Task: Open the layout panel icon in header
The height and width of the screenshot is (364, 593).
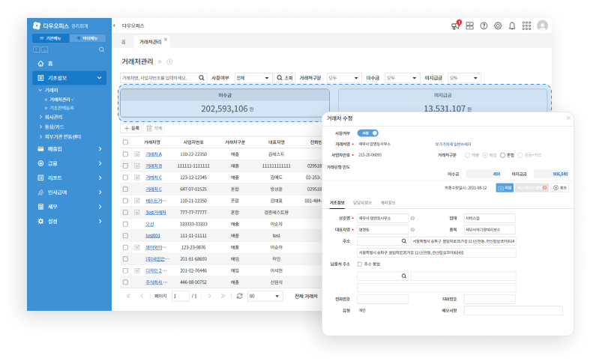Action: (x=469, y=25)
